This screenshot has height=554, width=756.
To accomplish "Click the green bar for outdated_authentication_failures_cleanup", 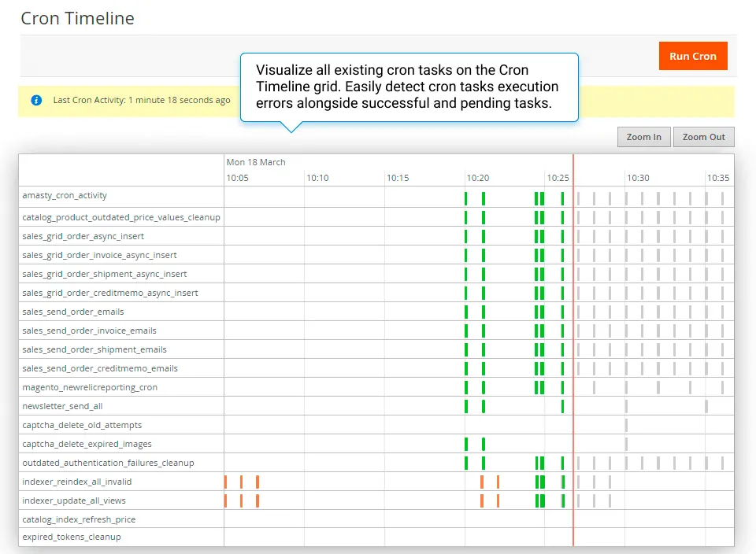I will point(466,463).
